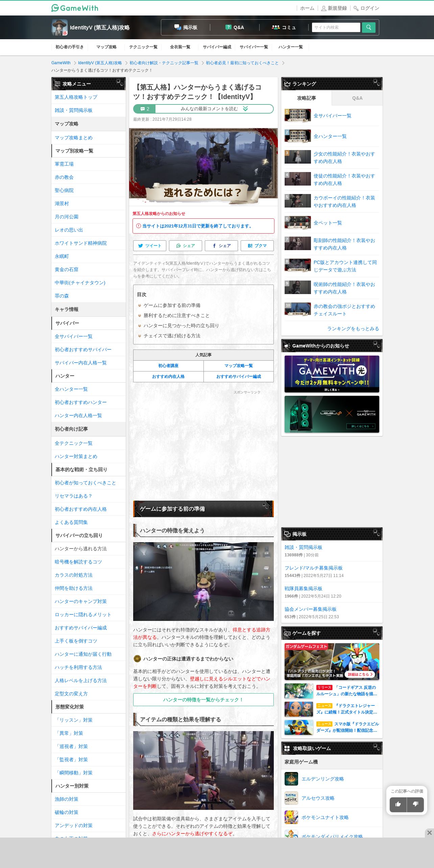Viewport: 434px width, 868px height.
Task: Click ハンターの特徴を一覧からチェック！ button
Action: click(x=203, y=700)
